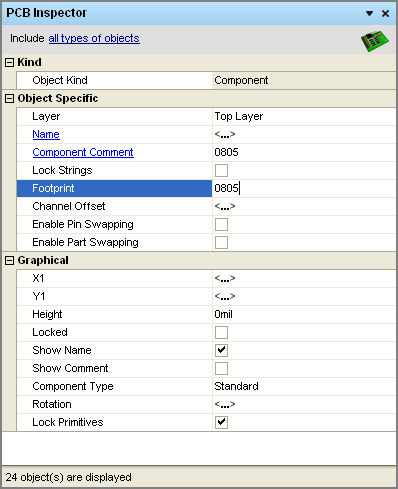Open the 'all types of objects' link

94,38
